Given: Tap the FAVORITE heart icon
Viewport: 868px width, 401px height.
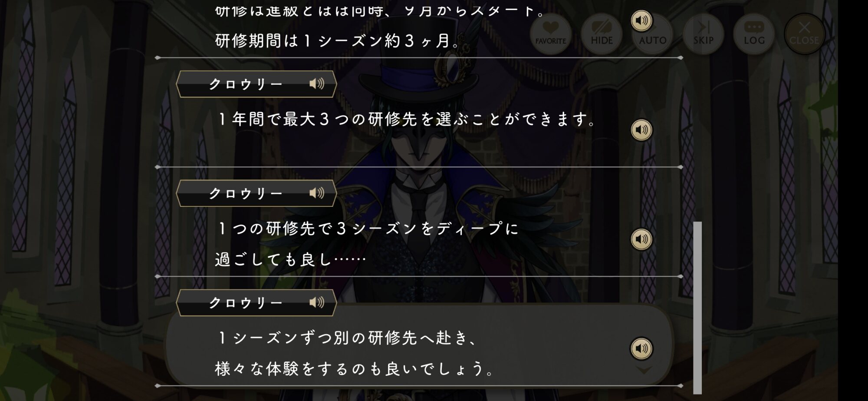Looking at the screenshot, I should tap(550, 34).
